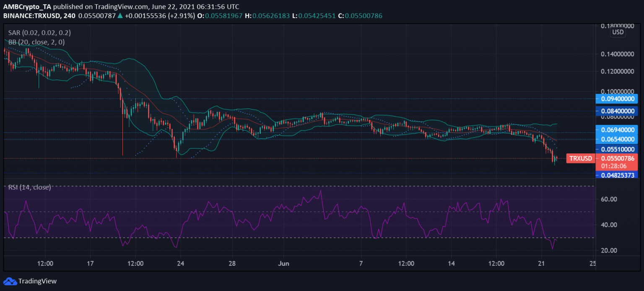Click the 20.00 RSI axis tick

click(610, 250)
